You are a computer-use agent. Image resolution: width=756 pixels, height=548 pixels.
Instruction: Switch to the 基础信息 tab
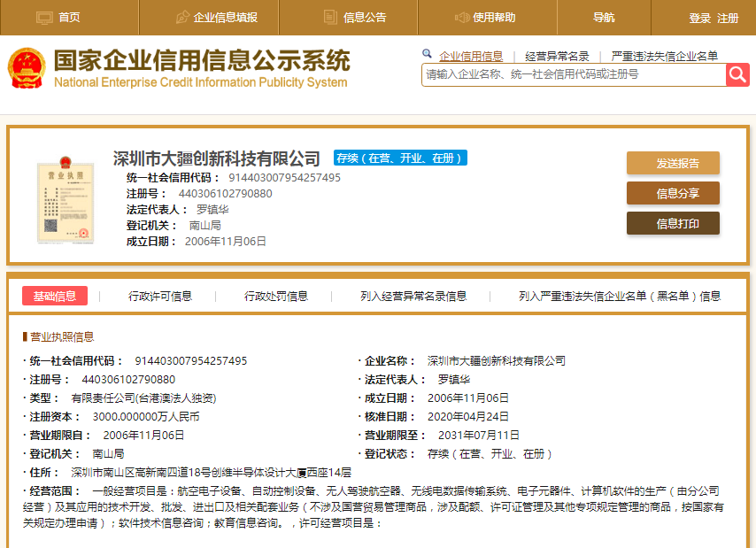coord(55,296)
